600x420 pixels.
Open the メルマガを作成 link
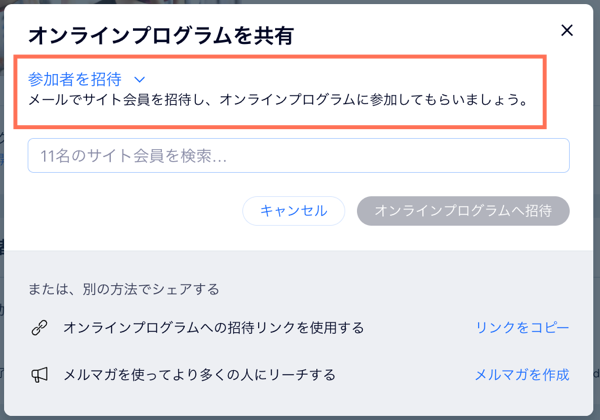pyautogui.click(x=522, y=374)
